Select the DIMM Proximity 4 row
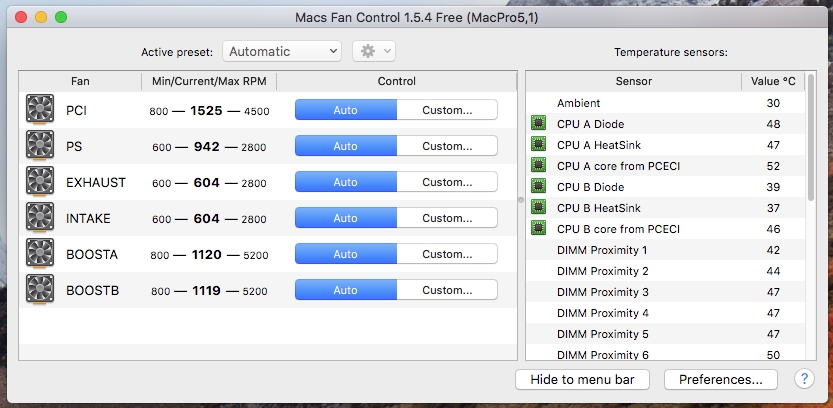The height and width of the screenshot is (408, 833). click(x=665, y=313)
